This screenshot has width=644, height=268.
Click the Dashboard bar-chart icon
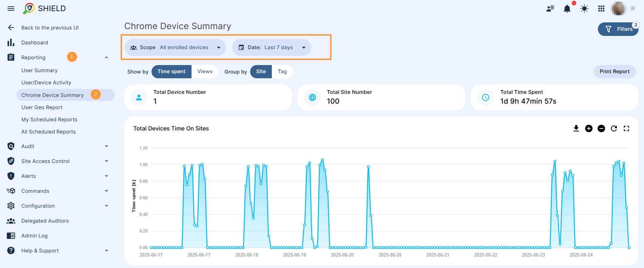click(x=11, y=42)
